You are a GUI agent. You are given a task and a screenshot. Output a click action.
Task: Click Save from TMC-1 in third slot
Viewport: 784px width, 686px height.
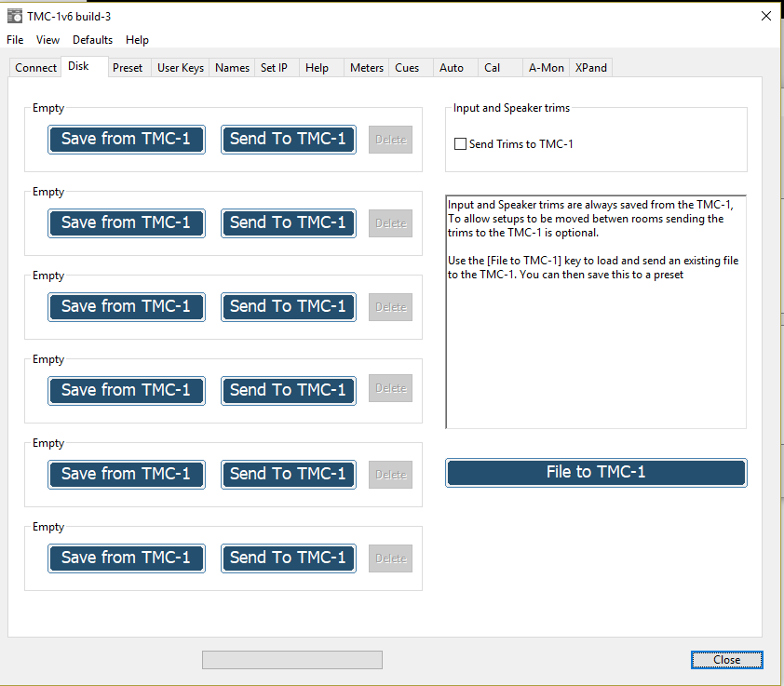127,307
